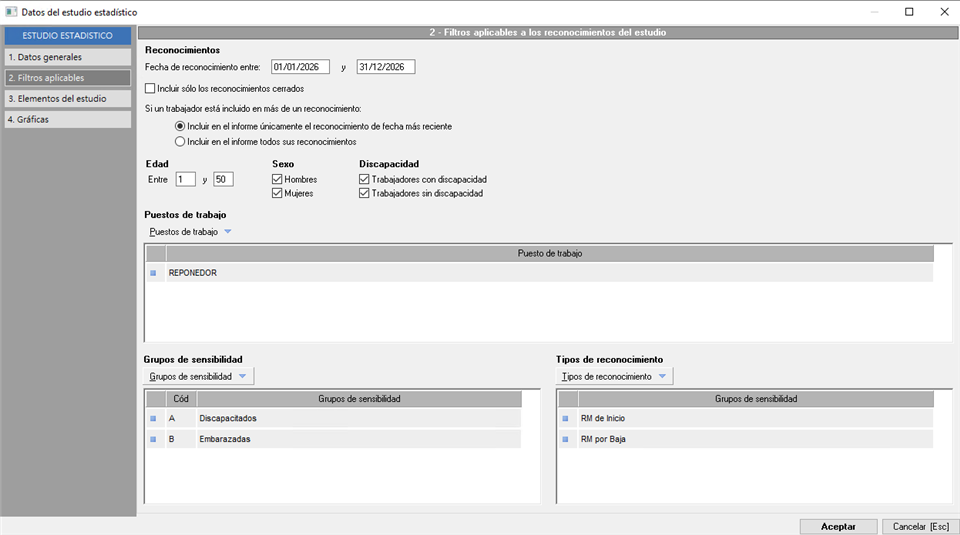Close the dialog window
960x535 pixels.
[x=945, y=12]
